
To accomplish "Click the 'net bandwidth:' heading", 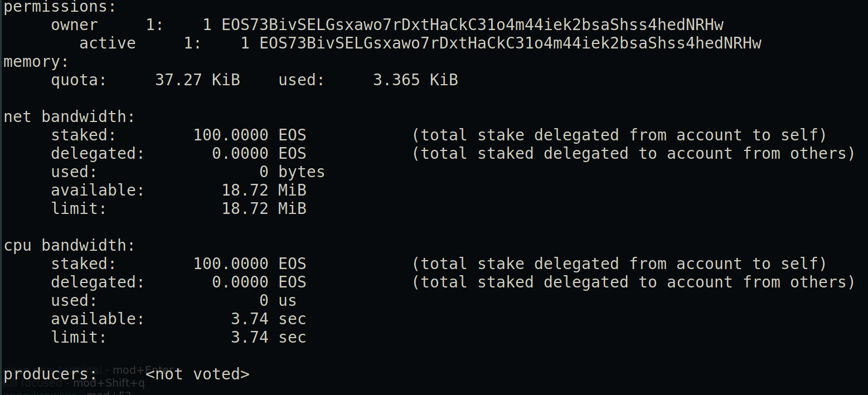I will pyautogui.click(x=70, y=117).
